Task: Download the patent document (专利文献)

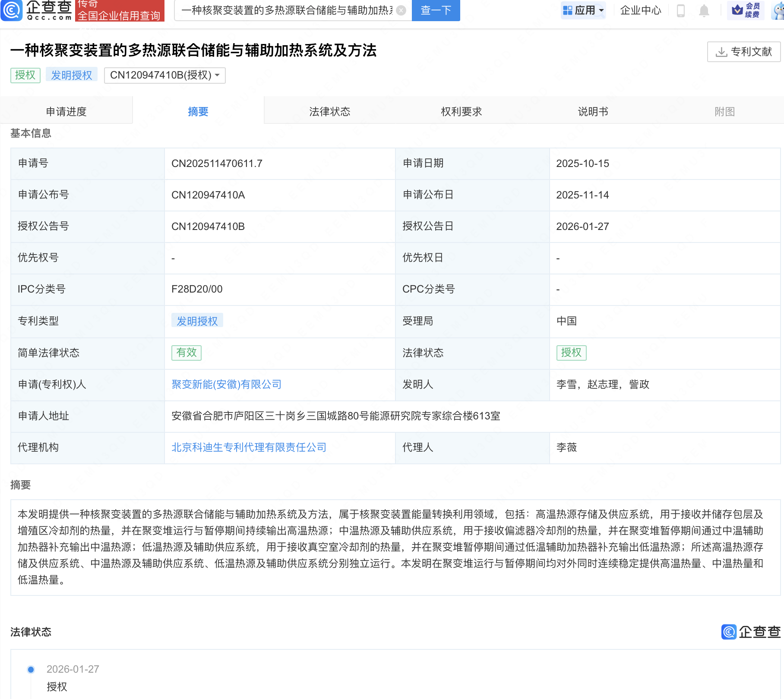Action: click(x=743, y=52)
